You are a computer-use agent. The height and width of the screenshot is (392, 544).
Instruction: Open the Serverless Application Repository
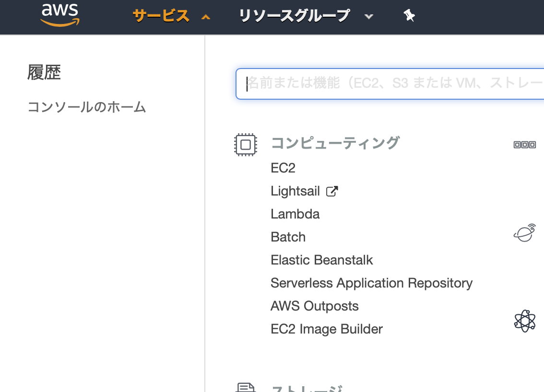tap(372, 283)
